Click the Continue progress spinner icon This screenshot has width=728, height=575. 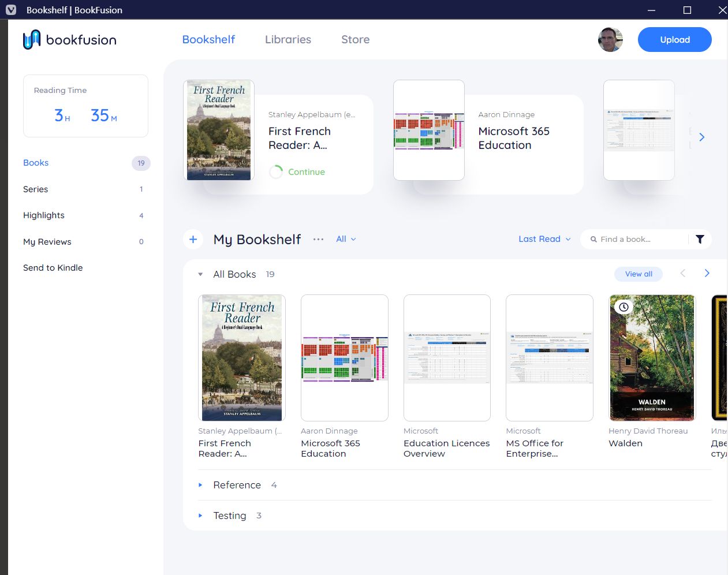[276, 172]
